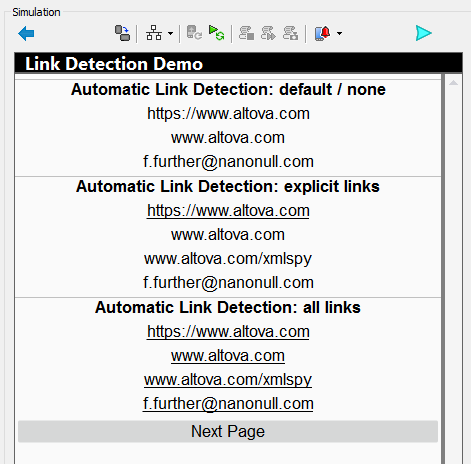Open underlined www.altova.com/xmlspy link
Viewport: 471px width, 464px height.
(228, 380)
